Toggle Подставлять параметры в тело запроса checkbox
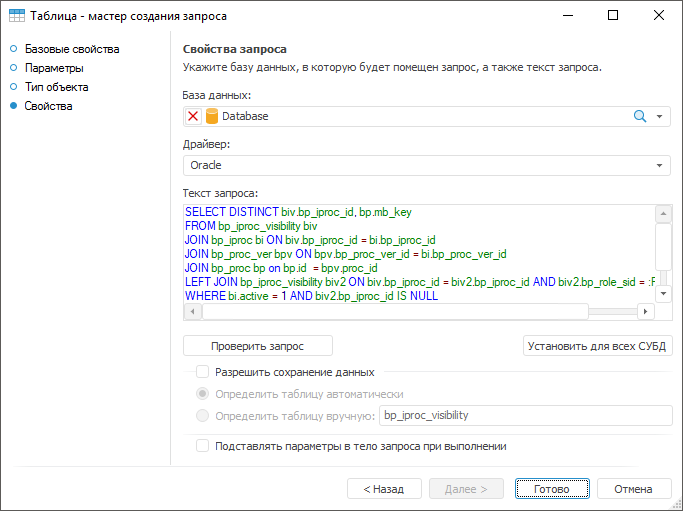 click(x=202, y=446)
